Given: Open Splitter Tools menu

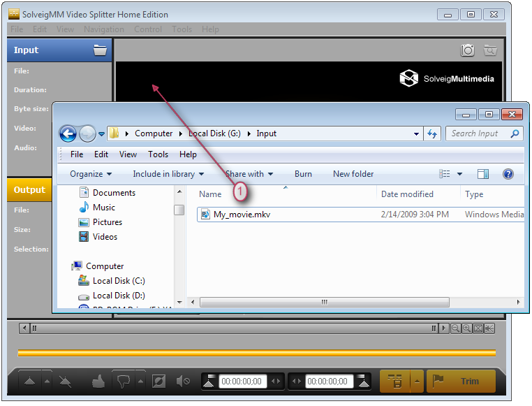Looking at the screenshot, I should (x=182, y=29).
